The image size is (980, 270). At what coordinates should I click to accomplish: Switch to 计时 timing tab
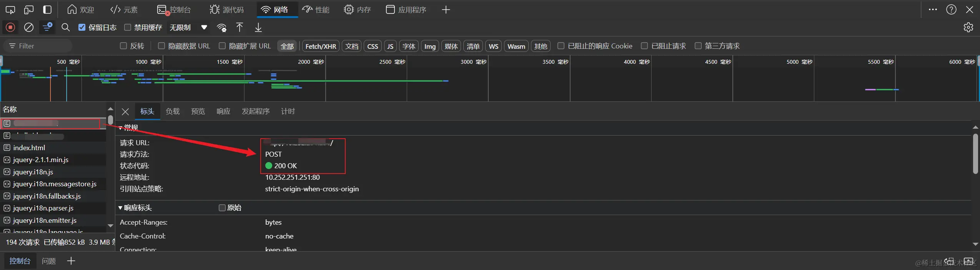[288, 111]
